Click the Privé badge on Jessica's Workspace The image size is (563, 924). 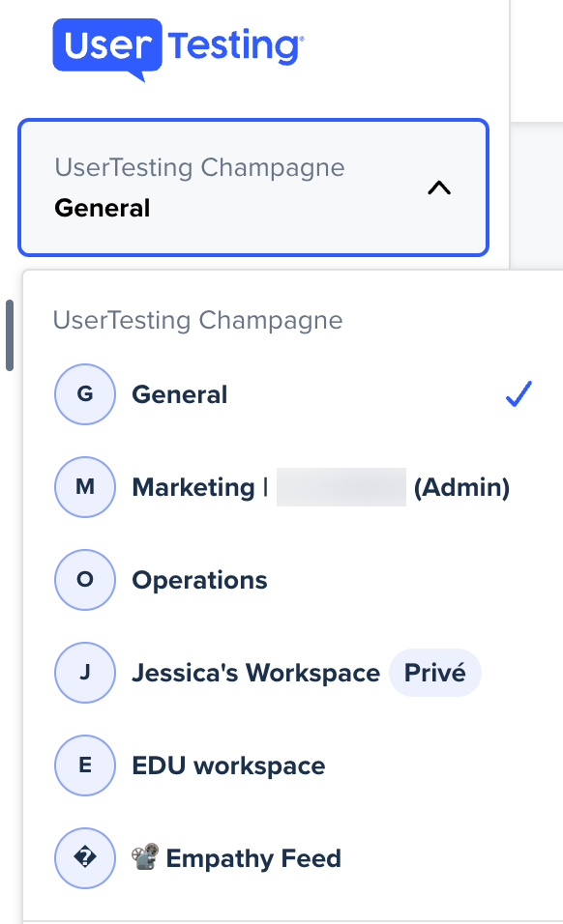click(435, 673)
